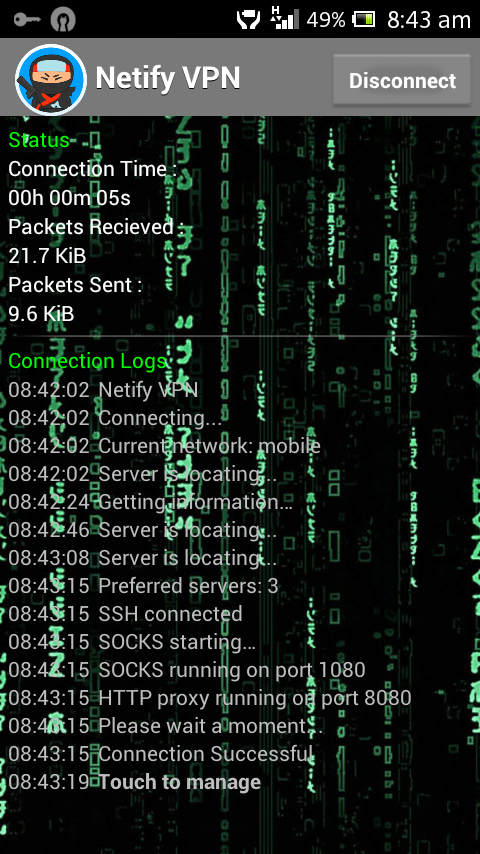Tap the 8:43 am clock
This screenshot has width=480, height=854.
point(429,20)
